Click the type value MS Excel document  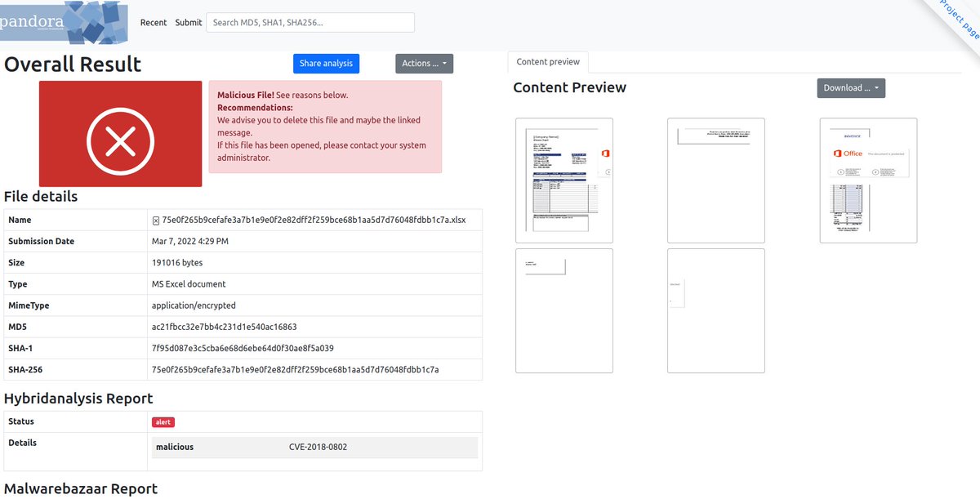coord(189,284)
